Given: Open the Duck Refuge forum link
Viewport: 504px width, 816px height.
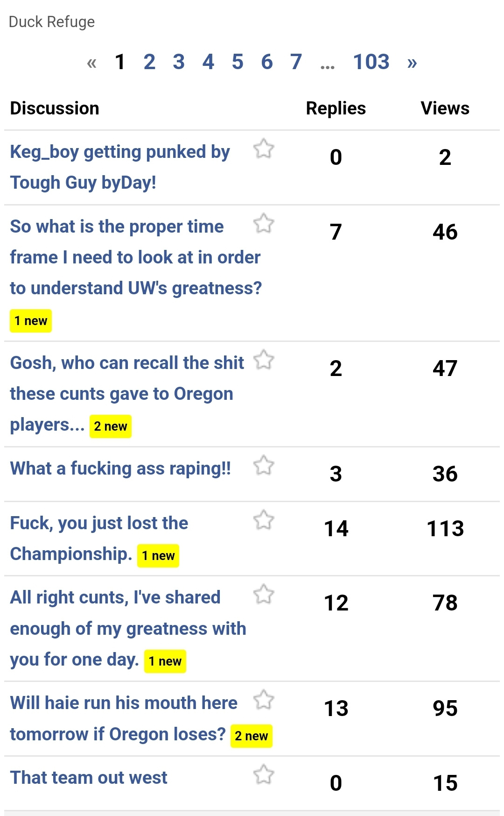Looking at the screenshot, I should [x=52, y=22].
